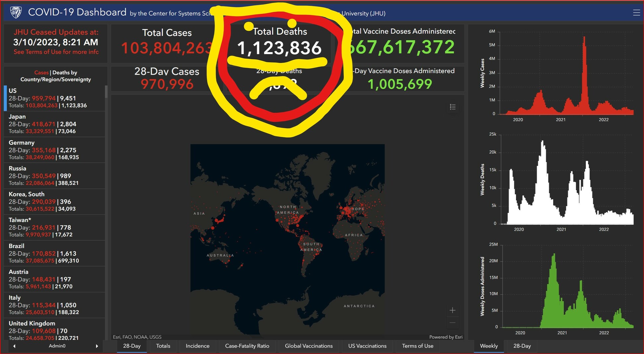This screenshot has width=644, height=354.
Task: Go to next admin level arrow
Action: pos(97,346)
